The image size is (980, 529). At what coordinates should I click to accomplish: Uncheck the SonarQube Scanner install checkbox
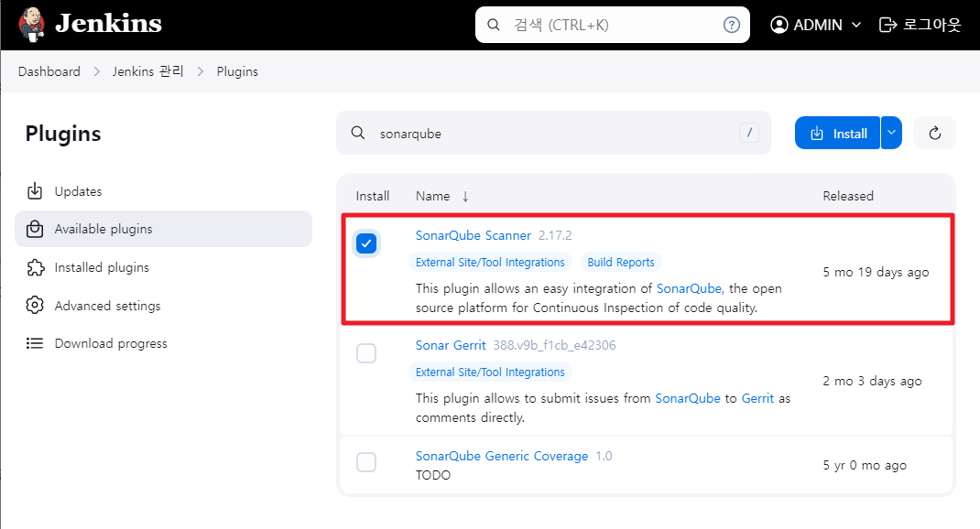point(366,243)
